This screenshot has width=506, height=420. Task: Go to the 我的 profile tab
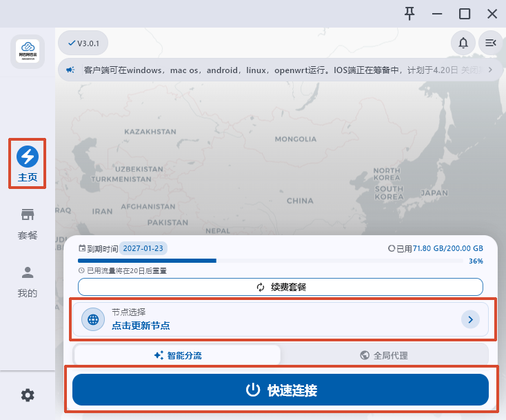pyautogui.click(x=28, y=282)
